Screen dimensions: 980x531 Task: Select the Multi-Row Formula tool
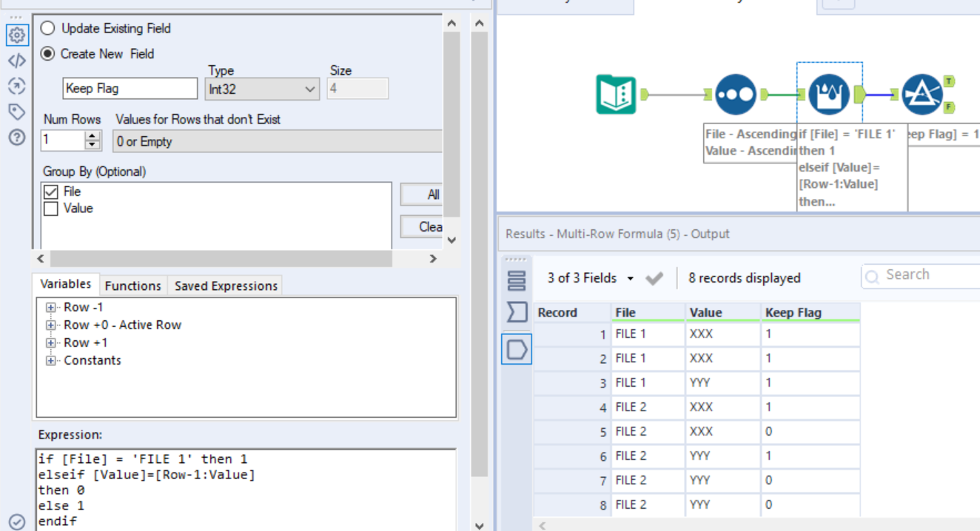tap(829, 93)
